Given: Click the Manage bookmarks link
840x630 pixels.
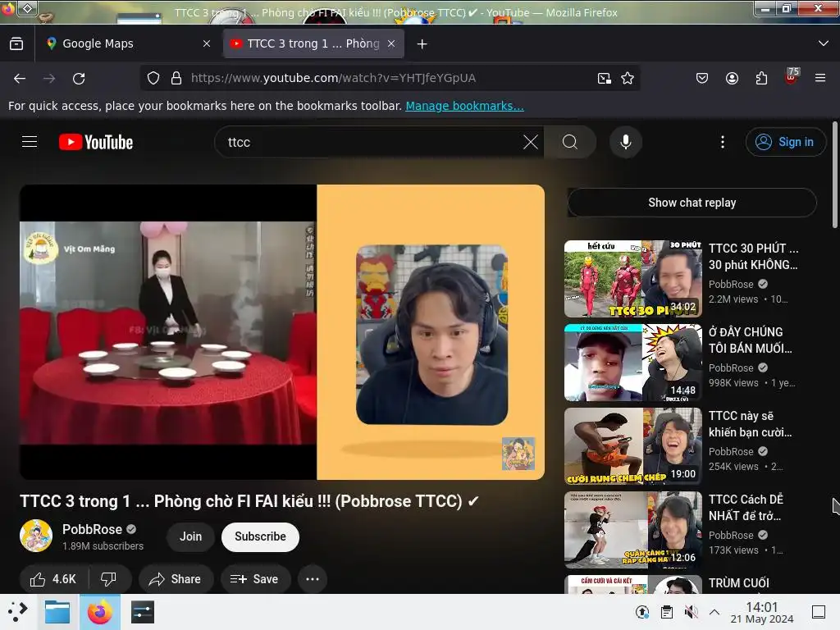Looking at the screenshot, I should pos(464,106).
